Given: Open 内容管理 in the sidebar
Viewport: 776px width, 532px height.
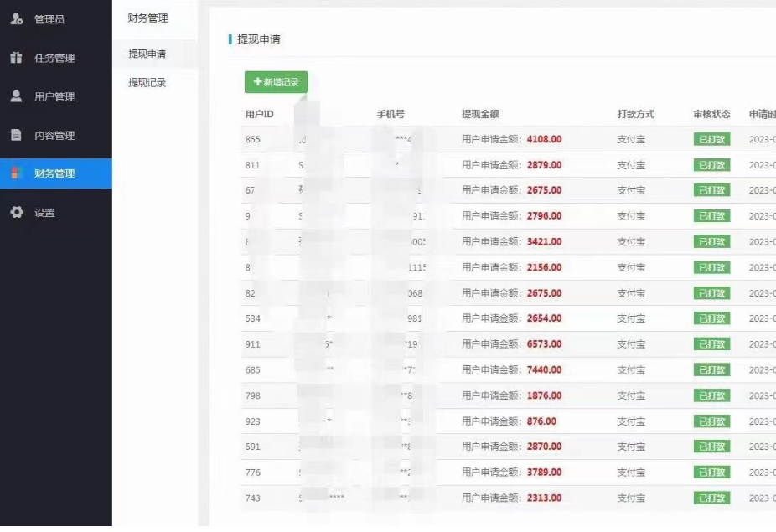Looking at the screenshot, I should [x=54, y=135].
